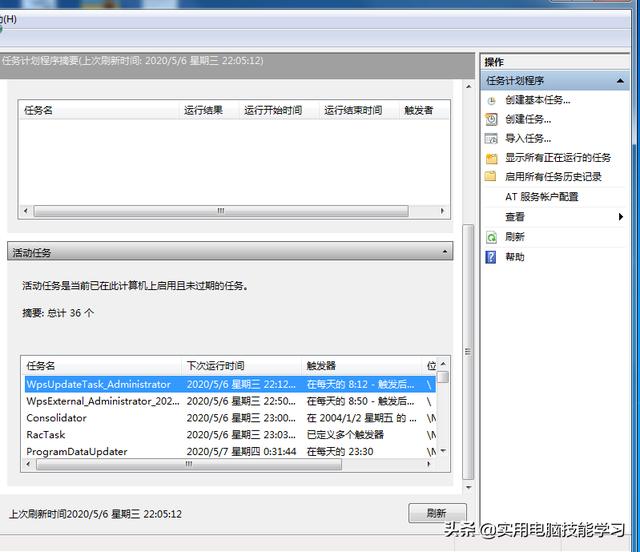
Task: Sort active tasks by 任务名 column header
Action: coord(101,365)
